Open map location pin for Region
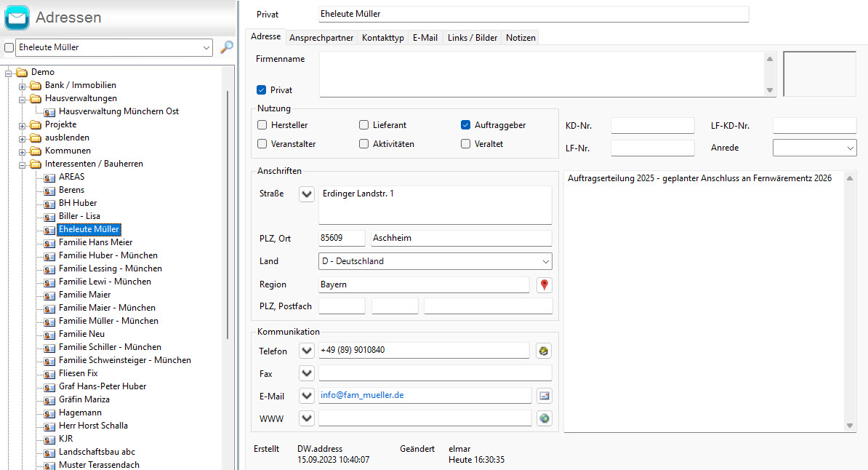This screenshot has height=470, width=868. coord(544,284)
